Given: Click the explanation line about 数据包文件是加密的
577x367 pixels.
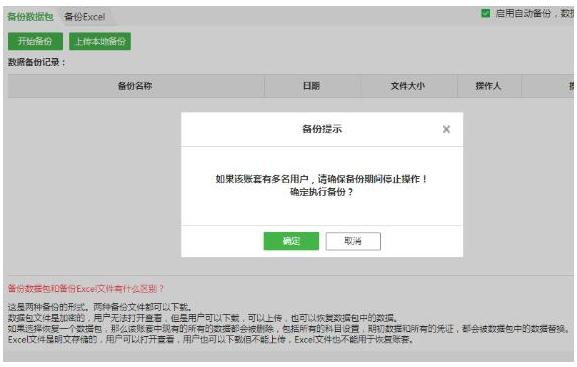Looking at the screenshot, I should (203, 318).
